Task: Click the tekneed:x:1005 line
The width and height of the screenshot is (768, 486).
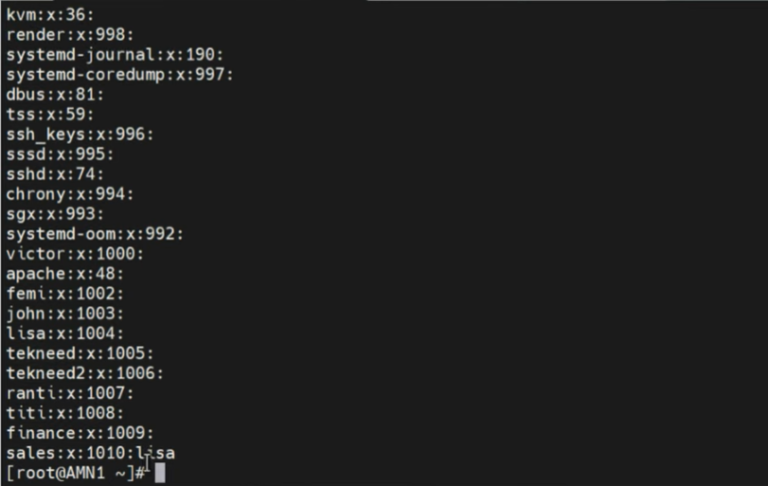Action: coord(80,353)
